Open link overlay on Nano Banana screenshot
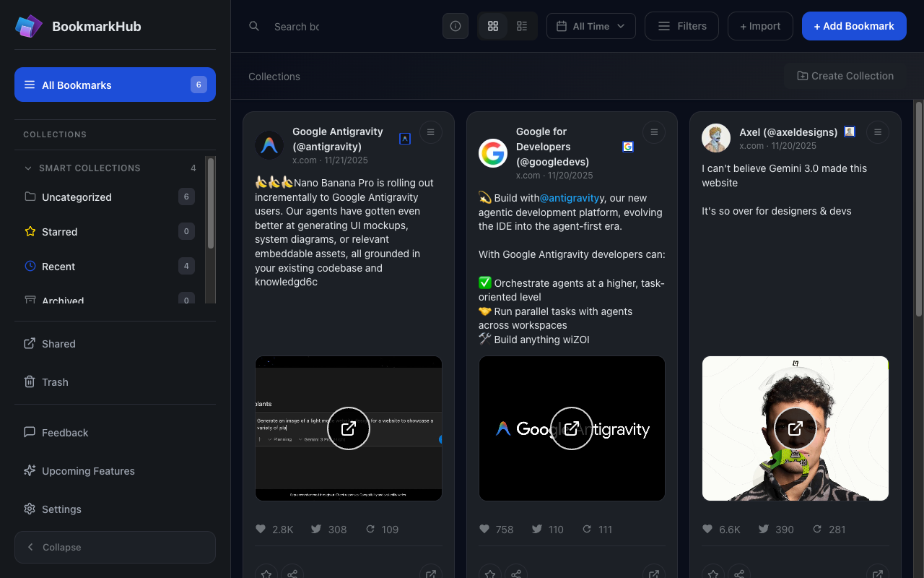 349,428
